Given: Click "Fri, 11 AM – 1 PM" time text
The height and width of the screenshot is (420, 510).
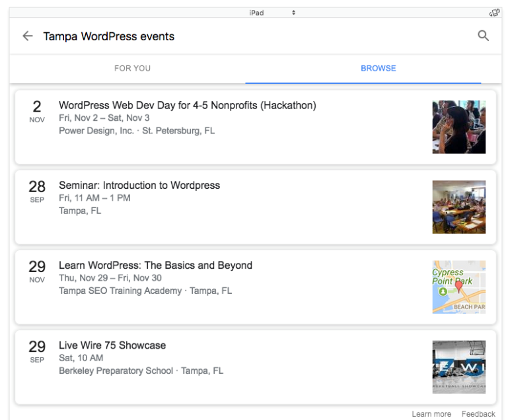Looking at the screenshot, I should point(94,197).
